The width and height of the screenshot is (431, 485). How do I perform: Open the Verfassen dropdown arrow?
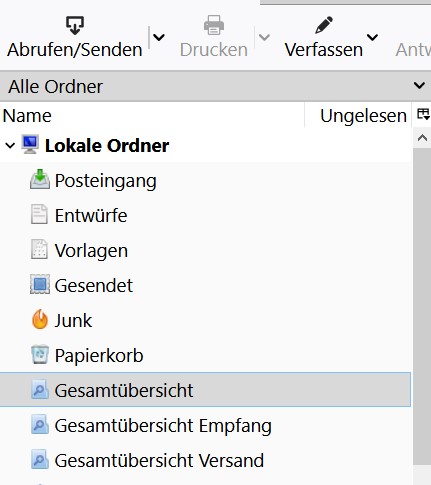click(372, 37)
